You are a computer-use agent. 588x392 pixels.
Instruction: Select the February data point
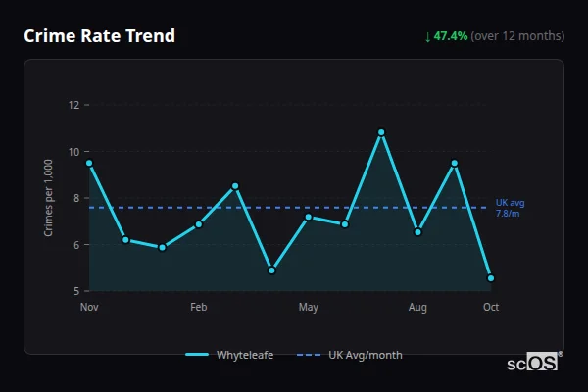(x=199, y=224)
